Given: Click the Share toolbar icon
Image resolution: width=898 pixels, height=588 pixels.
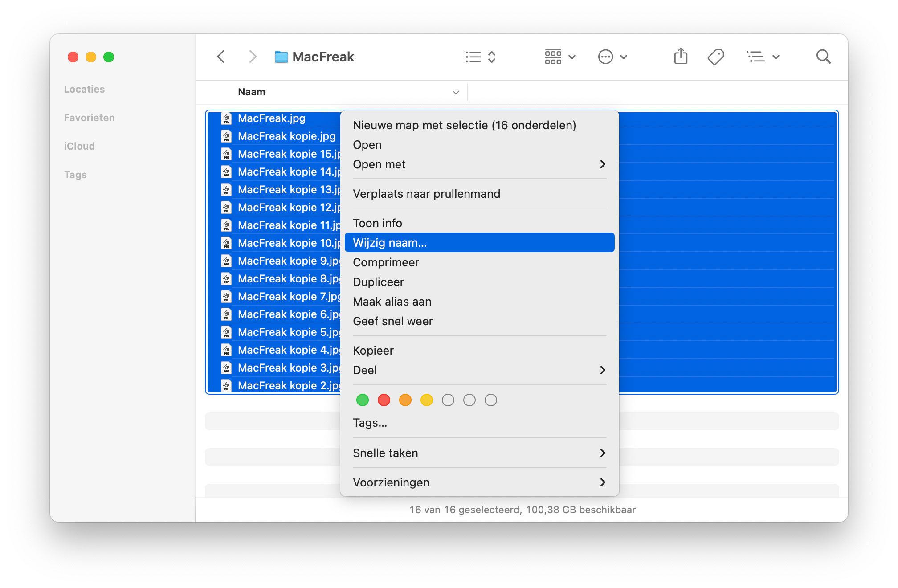Looking at the screenshot, I should (x=681, y=57).
